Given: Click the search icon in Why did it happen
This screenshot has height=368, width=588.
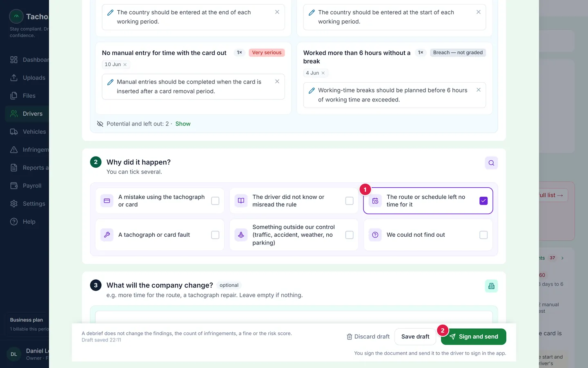Looking at the screenshot, I should (491, 163).
